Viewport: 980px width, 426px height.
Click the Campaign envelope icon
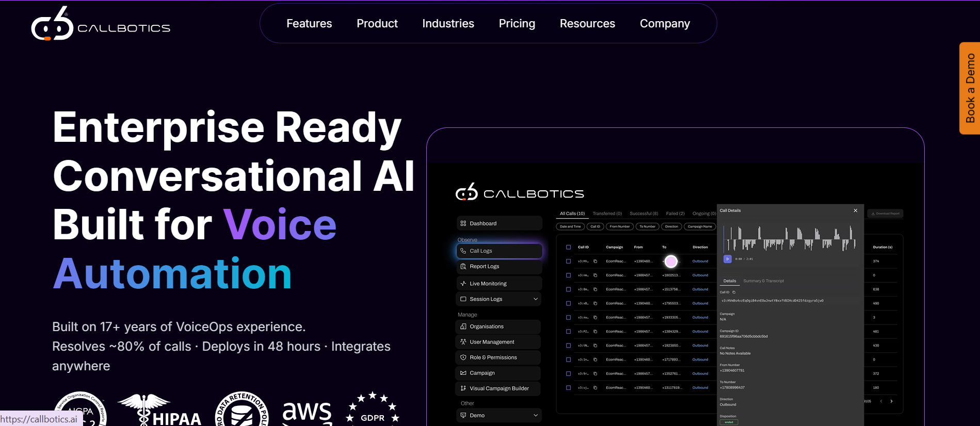[x=463, y=373]
